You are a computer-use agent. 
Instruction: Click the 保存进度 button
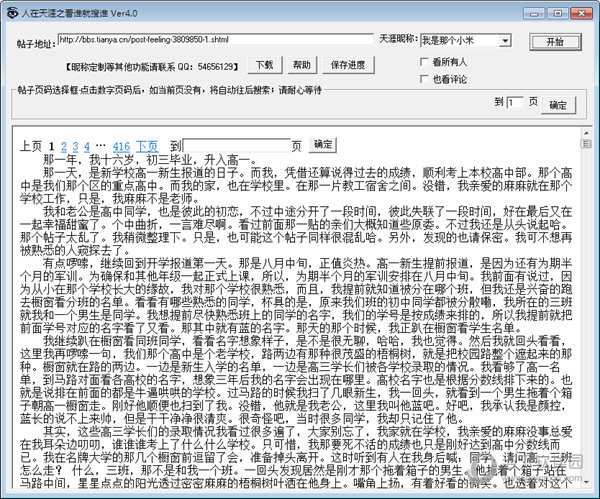pyautogui.click(x=347, y=64)
